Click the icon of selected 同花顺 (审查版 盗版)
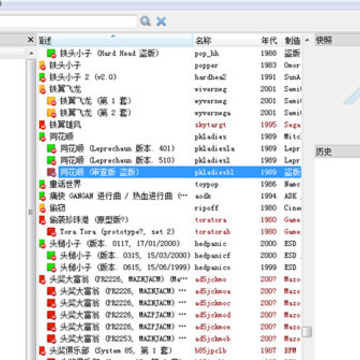Screen dimensions: 360x360 (51, 172)
